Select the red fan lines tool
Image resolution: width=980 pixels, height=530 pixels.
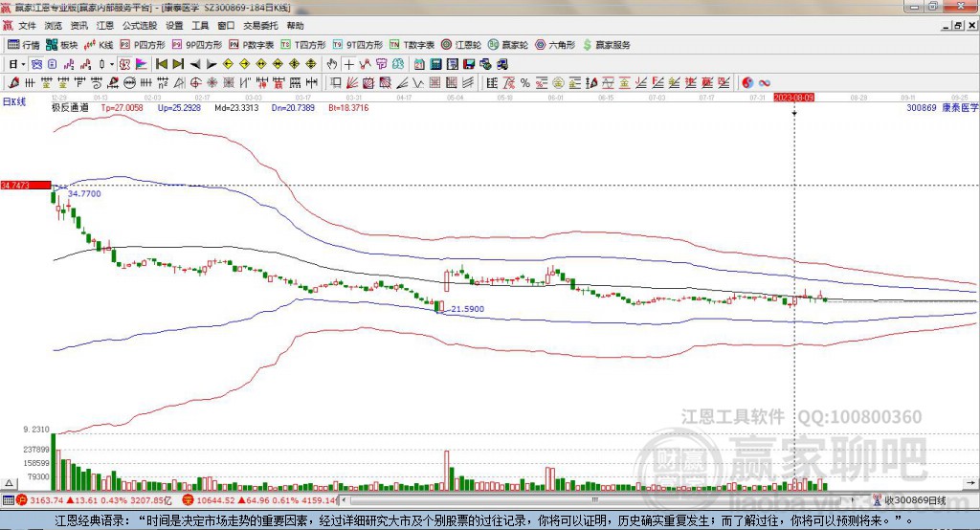(x=352, y=82)
